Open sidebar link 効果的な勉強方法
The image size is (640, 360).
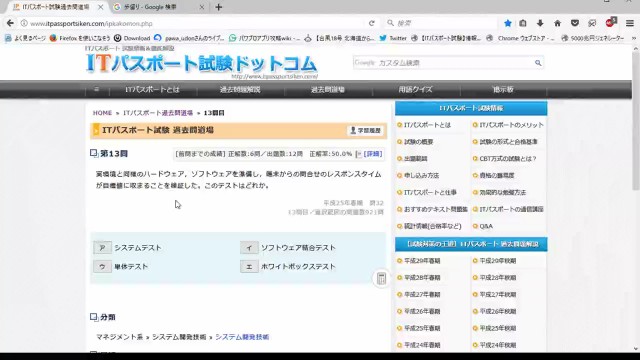[x=502, y=192]
